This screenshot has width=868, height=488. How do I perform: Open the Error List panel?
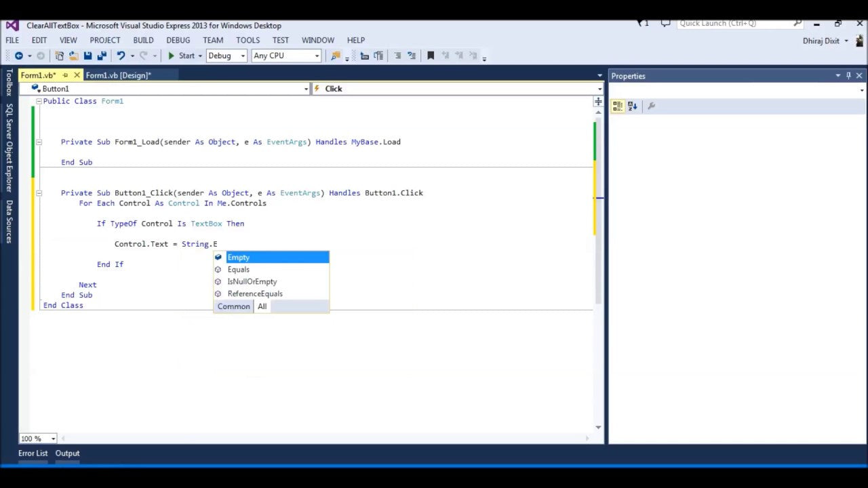click(33, 453)
